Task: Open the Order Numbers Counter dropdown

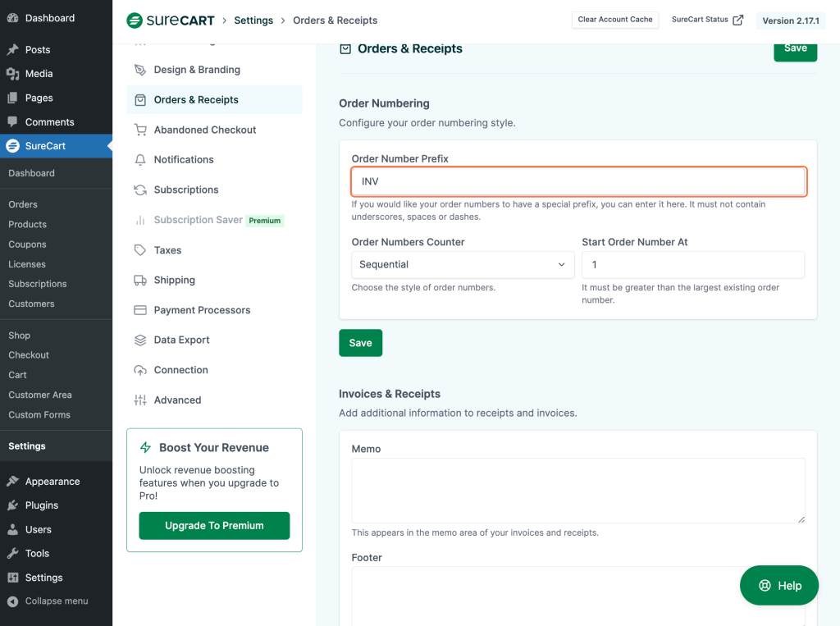Action: pos(463,265)
